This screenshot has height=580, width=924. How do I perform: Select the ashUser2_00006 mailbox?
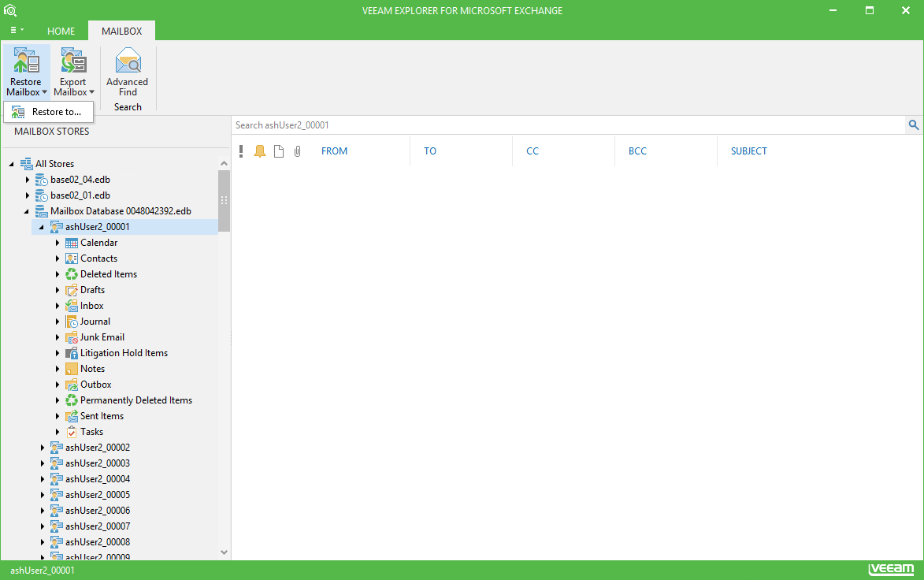click(x=98, y=511)
